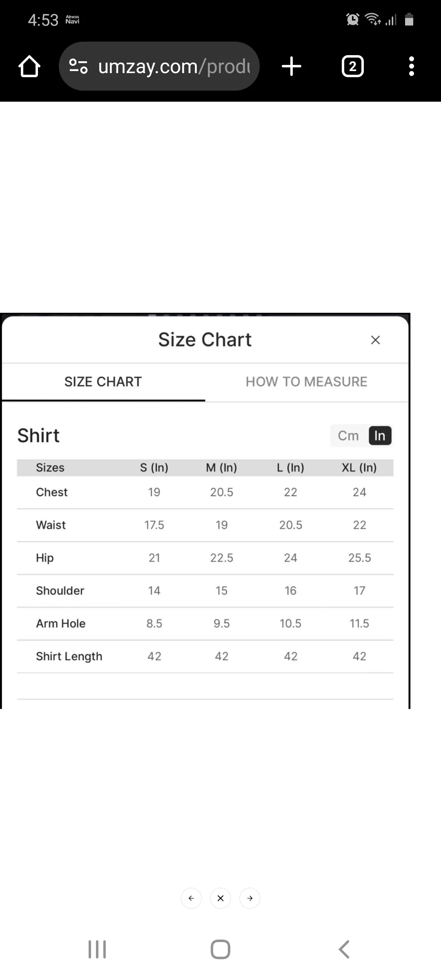The height and width of the screenshot is (980, 441).
Task: Close the image viewer with X button
Action: (x=220, y=898)
